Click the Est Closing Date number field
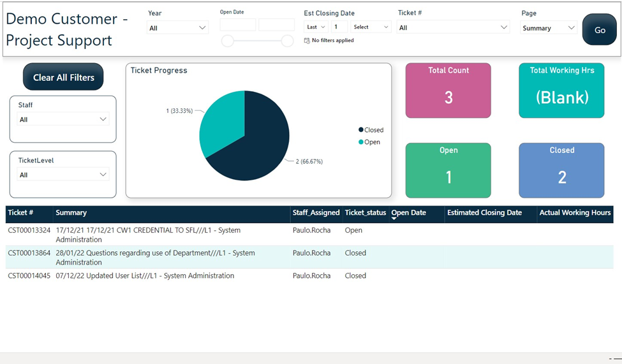The width and height of the screenshot is (622, 364). (339, 27)
